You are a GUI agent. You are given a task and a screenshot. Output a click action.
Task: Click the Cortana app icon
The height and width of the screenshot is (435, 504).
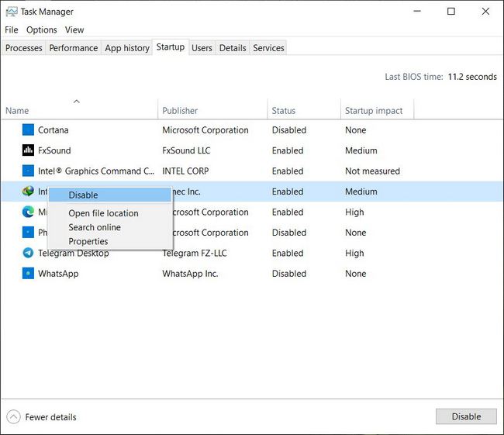(28, 130)
